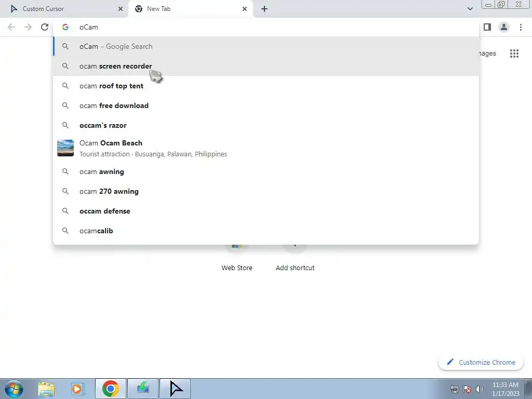This screenshot has height=399, width=532.
Task: Click the Customize Chrome button
Action: click(481, 362)
